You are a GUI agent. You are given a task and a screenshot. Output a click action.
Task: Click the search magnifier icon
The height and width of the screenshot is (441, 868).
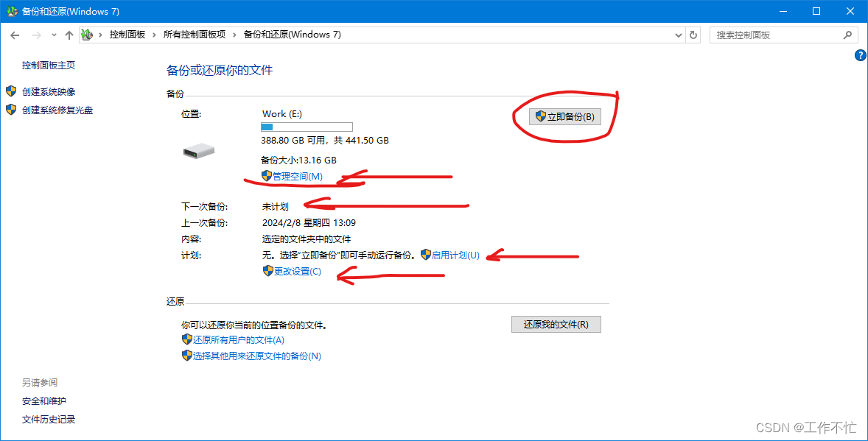[x=847, y=35]
